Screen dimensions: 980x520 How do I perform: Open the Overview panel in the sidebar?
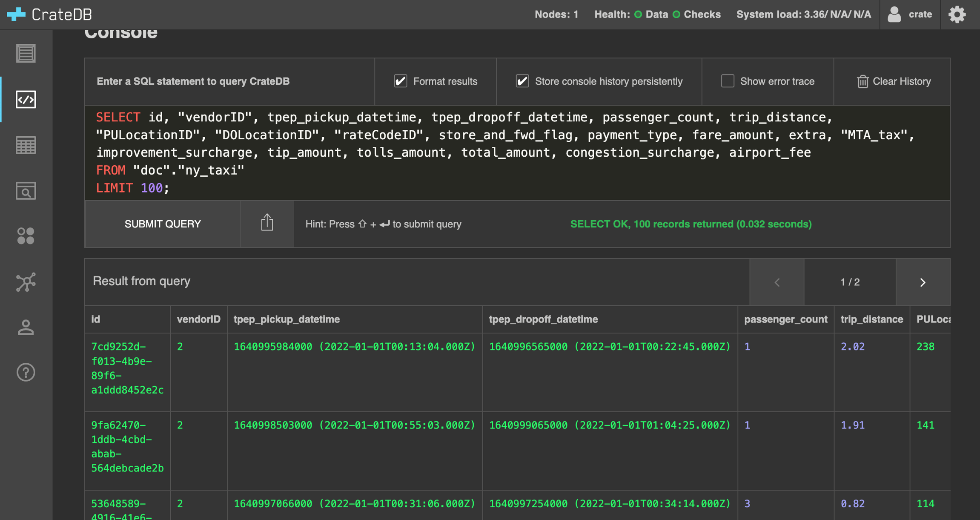[26, 53]
